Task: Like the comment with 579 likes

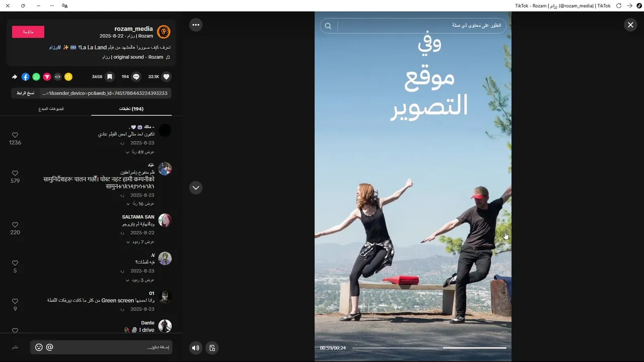Action: (15, 173)
